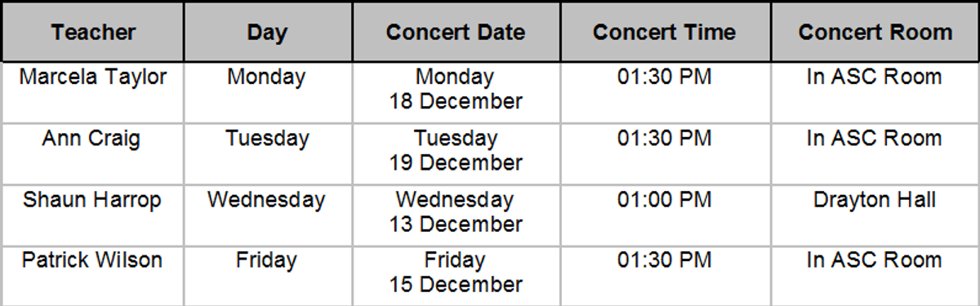Click the Friday 15 December date cell
Image resolution: width=980 pixels, height=306 pixels.
[x=457, y=276]
